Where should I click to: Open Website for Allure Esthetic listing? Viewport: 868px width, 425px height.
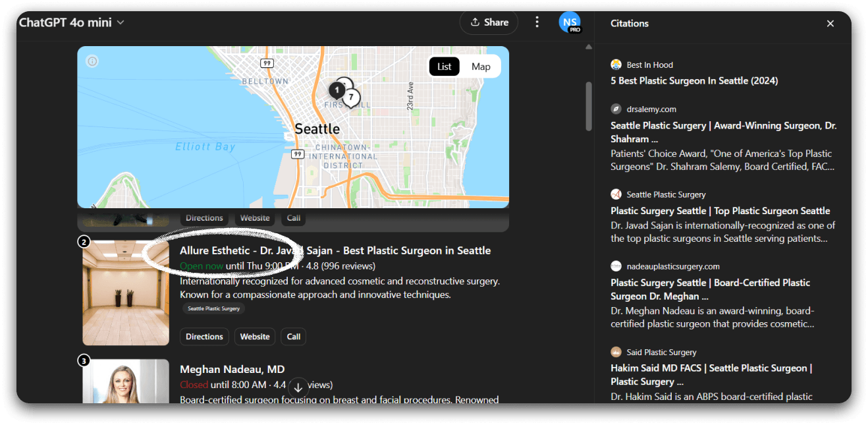(x=255, y=337)
